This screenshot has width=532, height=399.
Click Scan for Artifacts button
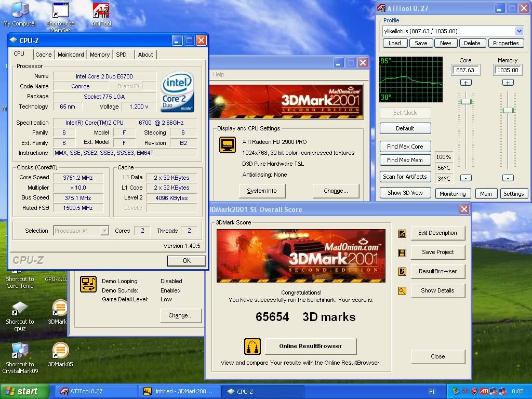pyautogui.click(x=405, y=177)
